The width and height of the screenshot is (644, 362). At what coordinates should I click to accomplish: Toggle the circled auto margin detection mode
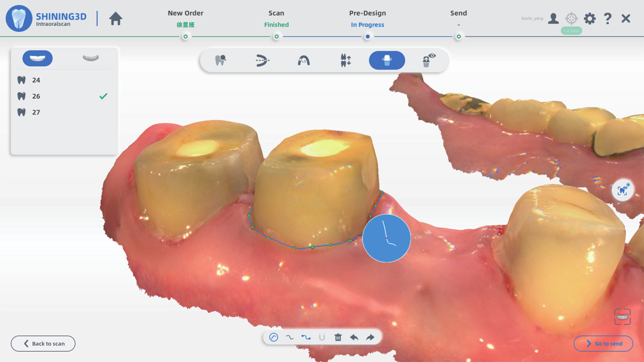274,337
